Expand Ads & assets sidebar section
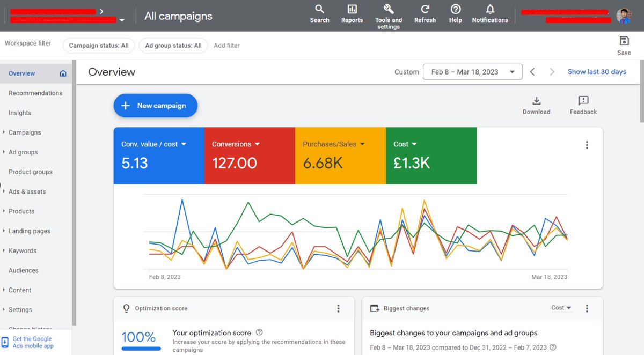This screenshot has height=355, width=644. pos(4,191)
